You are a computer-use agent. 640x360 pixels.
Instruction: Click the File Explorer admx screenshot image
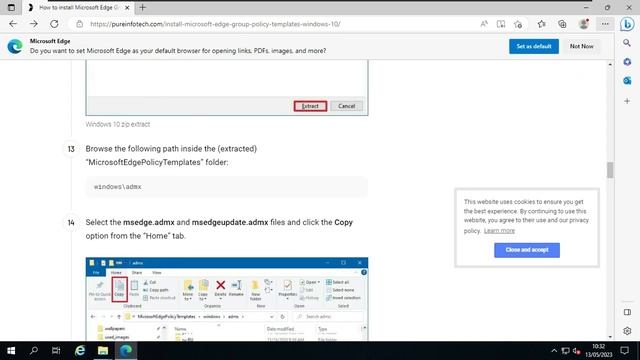point(227,299)
